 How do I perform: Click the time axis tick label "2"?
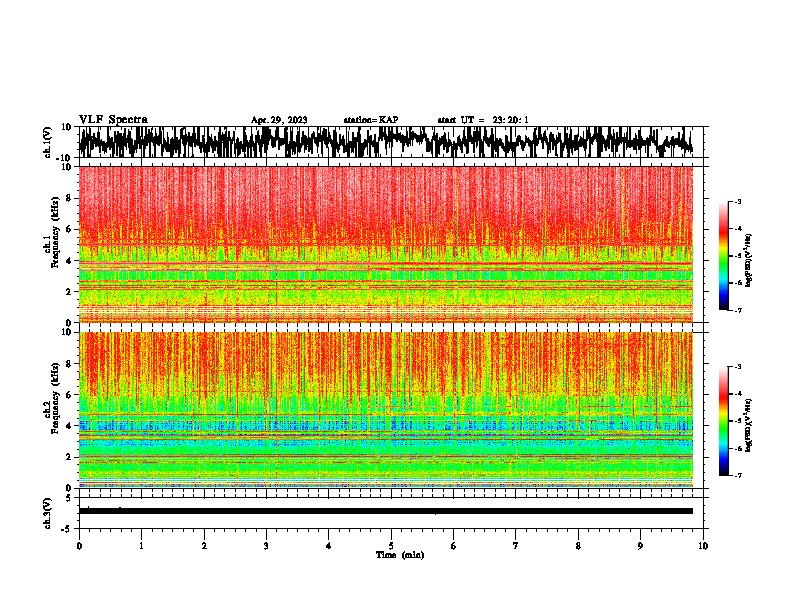(204, 546)
